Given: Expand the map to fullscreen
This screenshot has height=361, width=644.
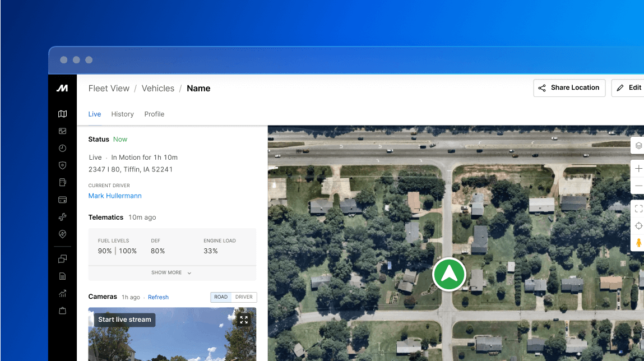Looking at the screenshot, I should (x=638, y=208).
